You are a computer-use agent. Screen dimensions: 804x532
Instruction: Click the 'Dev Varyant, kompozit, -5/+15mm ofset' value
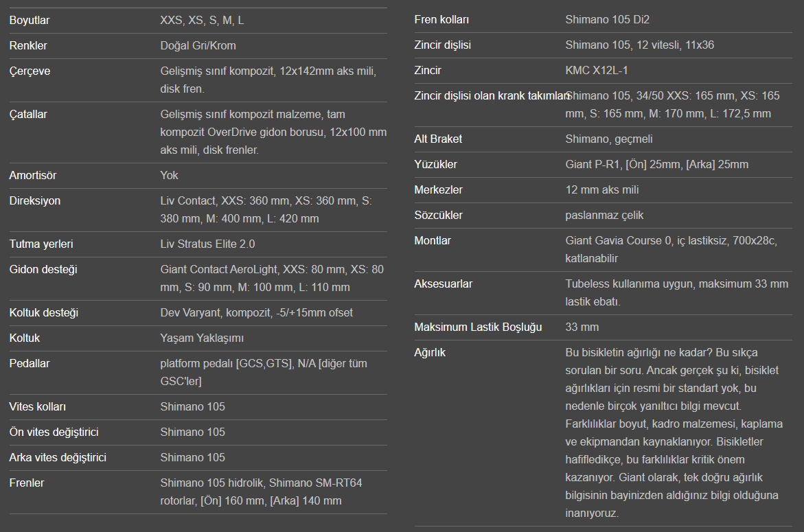[x=256, y=312]
